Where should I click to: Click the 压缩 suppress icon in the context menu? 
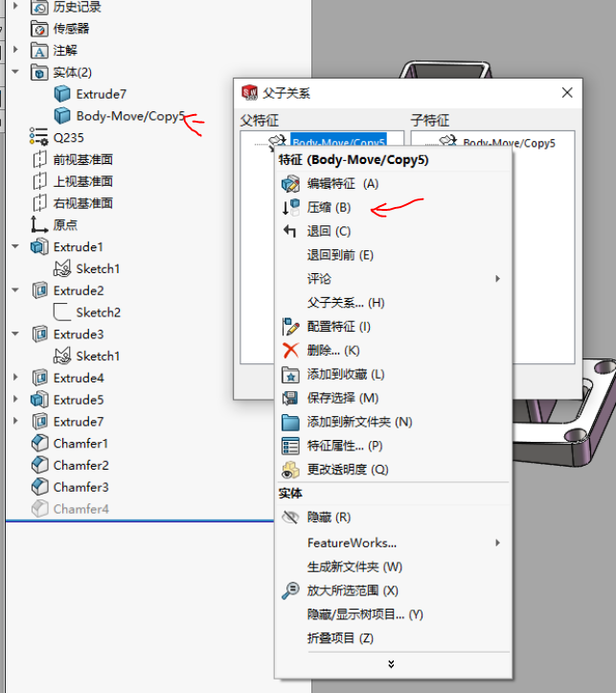290,207
